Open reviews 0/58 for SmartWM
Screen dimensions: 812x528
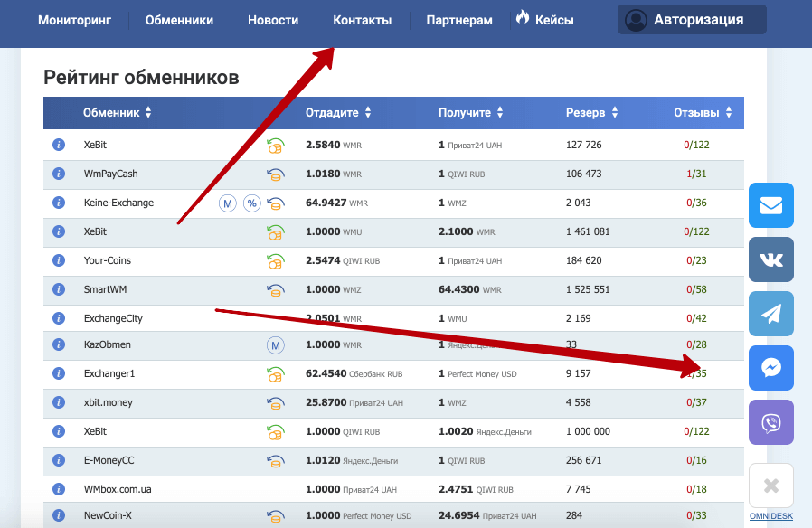click(x=696, y=290)
